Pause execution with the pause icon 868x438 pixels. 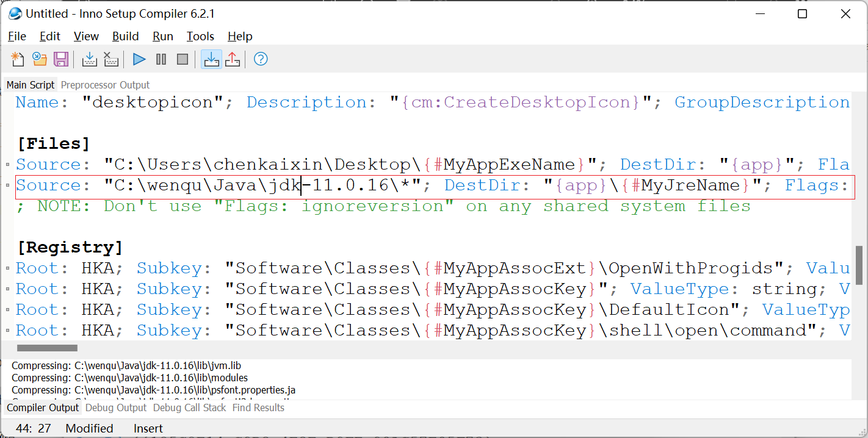coord(161,59)
